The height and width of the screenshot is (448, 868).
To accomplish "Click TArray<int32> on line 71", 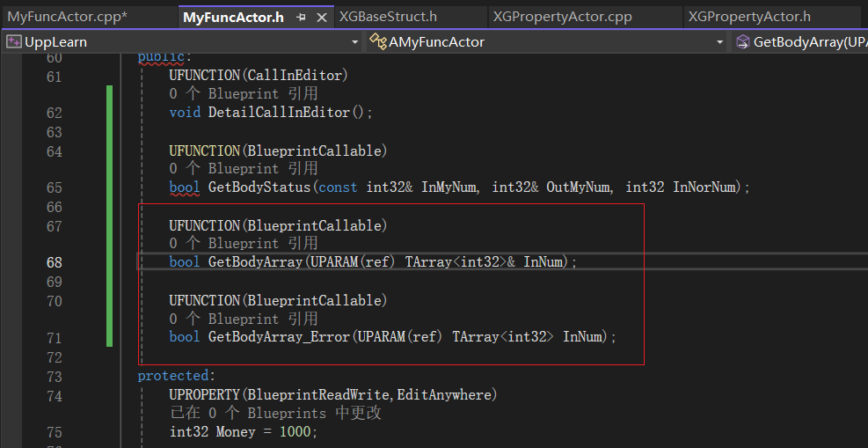I will (503, 337).
